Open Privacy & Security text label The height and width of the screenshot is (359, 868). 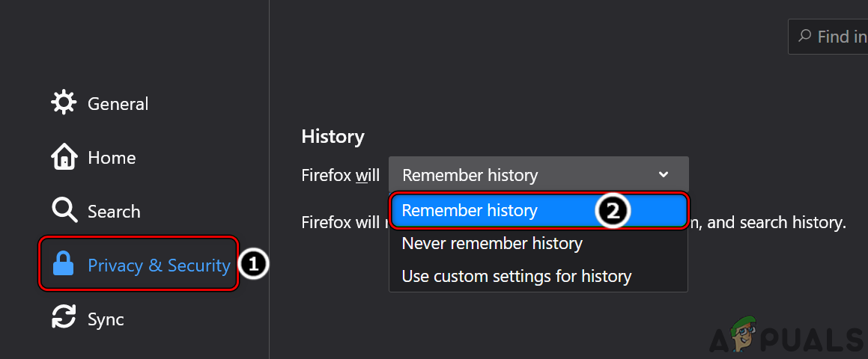tap(159, 266)
